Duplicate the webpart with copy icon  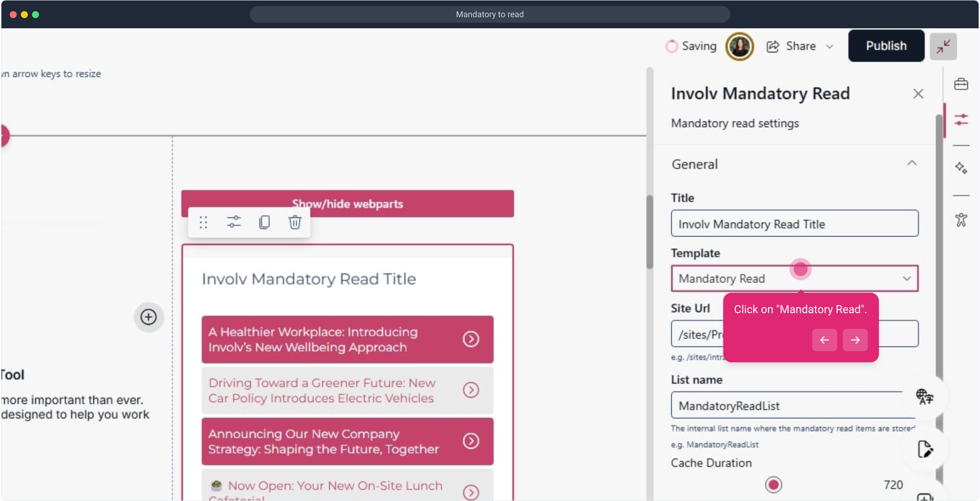pos(264,222)
